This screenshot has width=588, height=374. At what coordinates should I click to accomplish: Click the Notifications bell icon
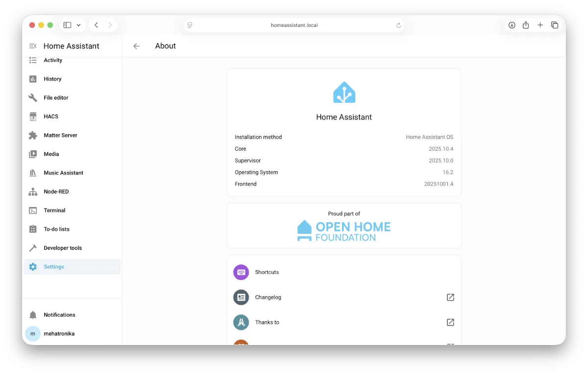click(33, 315)
